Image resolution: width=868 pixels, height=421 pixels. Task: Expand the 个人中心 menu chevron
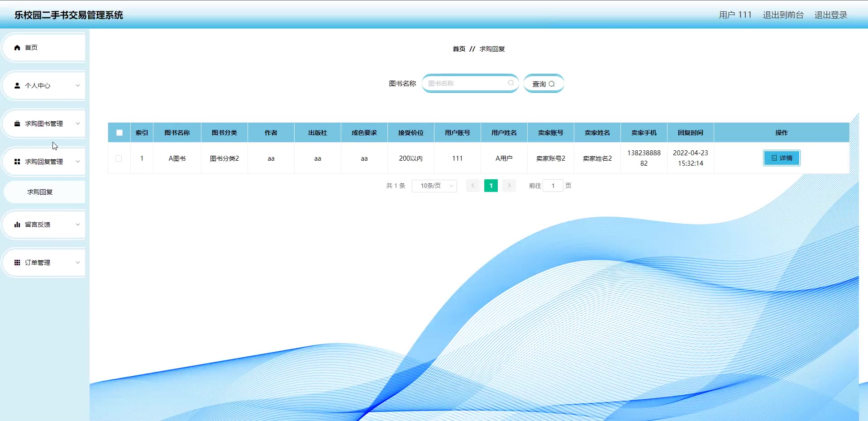click(78, 86)
